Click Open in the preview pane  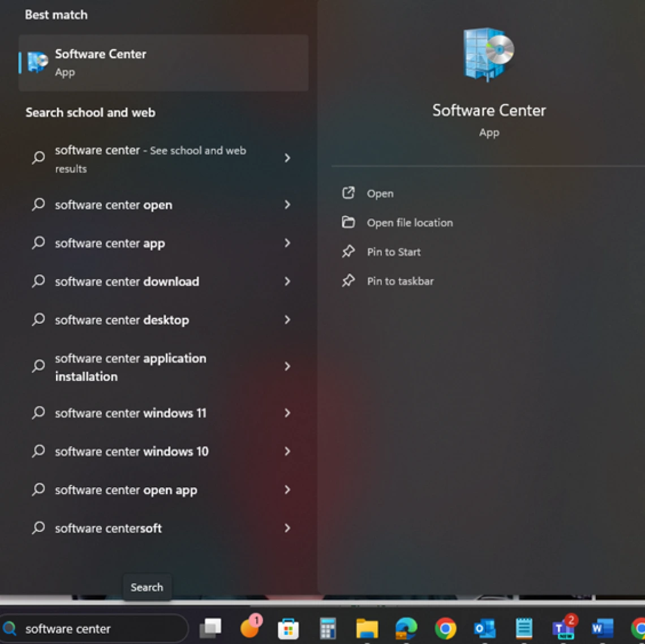coord(380,194)
